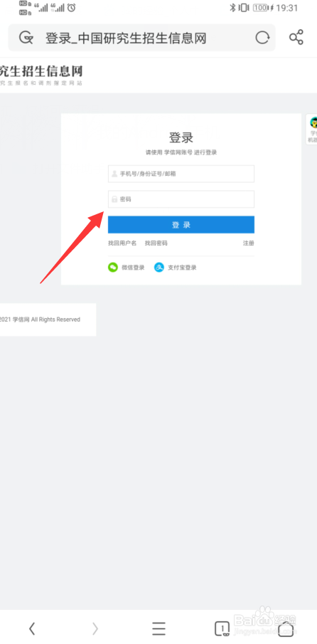The height and width of the screenshot is (644, 317).
Task: Select 支付宝登录 text link
Action: pos(182,268)
